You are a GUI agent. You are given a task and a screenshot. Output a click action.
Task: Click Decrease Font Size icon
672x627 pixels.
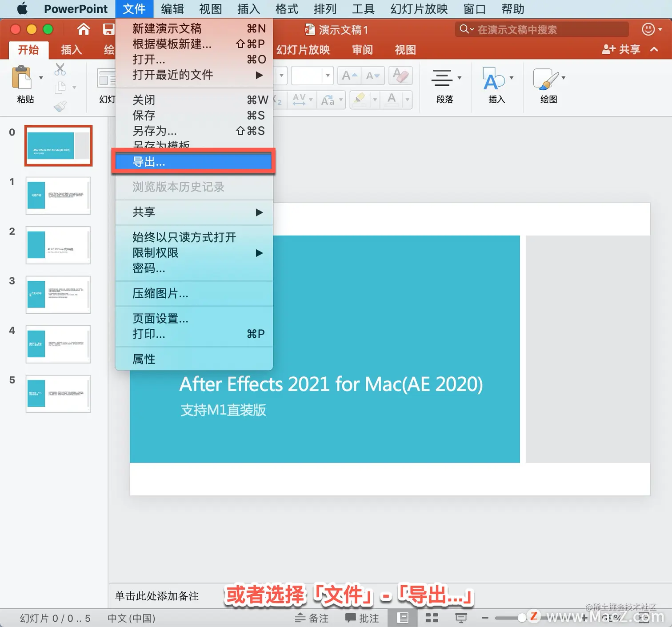[373, 76]
